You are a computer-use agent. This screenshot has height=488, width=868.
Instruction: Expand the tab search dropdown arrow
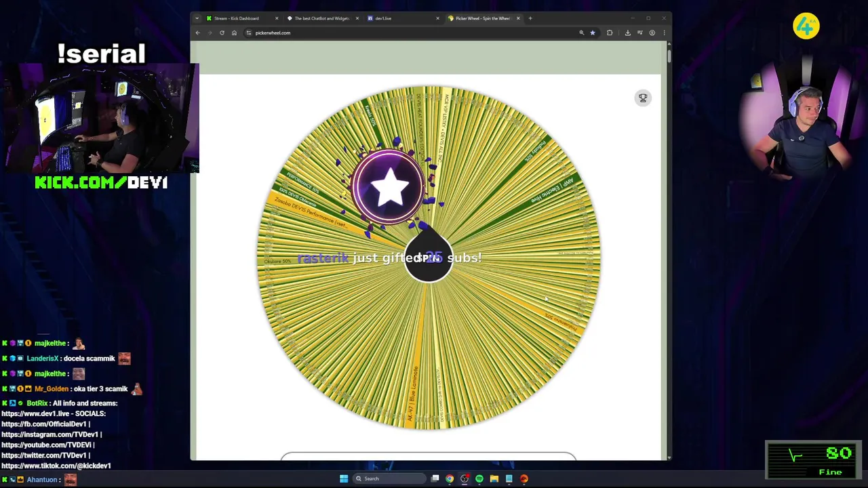(197, 18)
